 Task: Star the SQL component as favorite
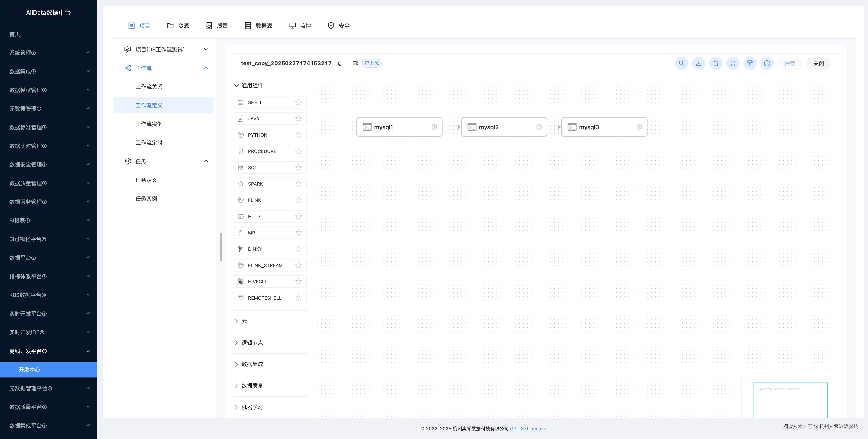pyautogui.click(x=298, y=167)
